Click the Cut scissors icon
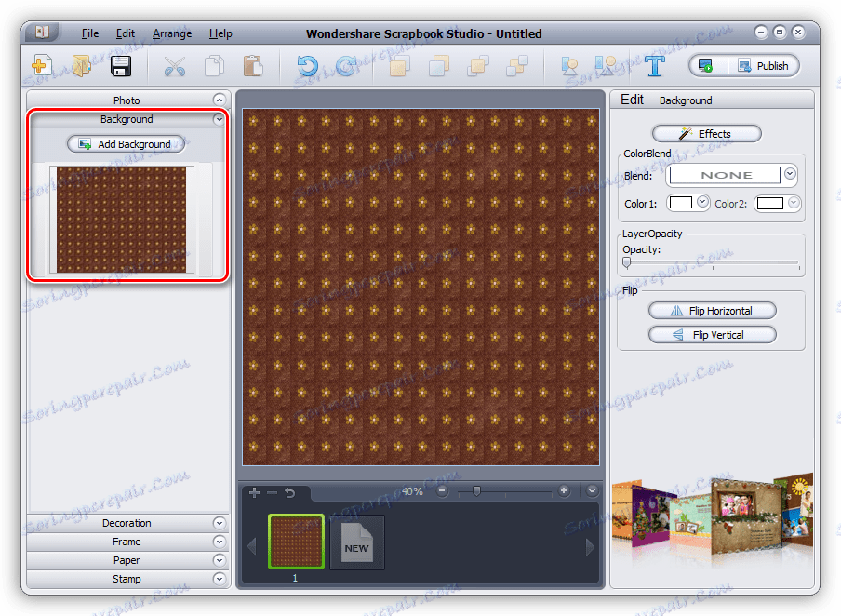The image size is (841, 616). point(174,67)
